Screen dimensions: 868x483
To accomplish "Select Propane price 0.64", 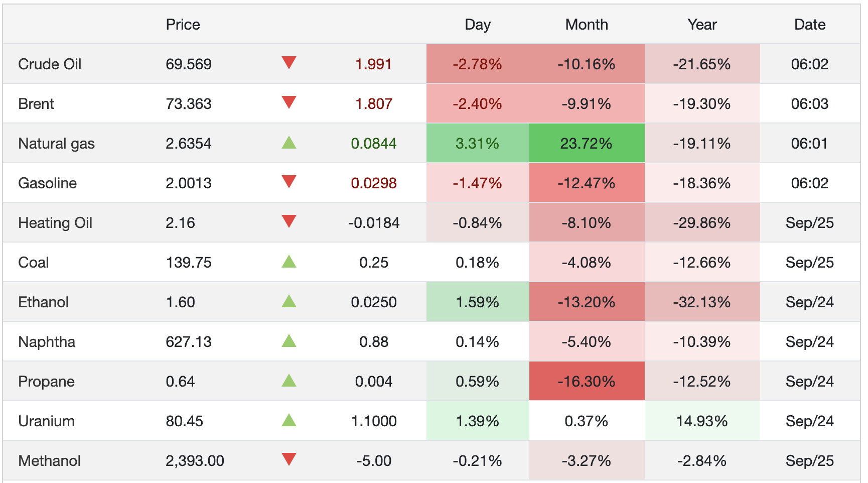I will [x=180, y=382].
